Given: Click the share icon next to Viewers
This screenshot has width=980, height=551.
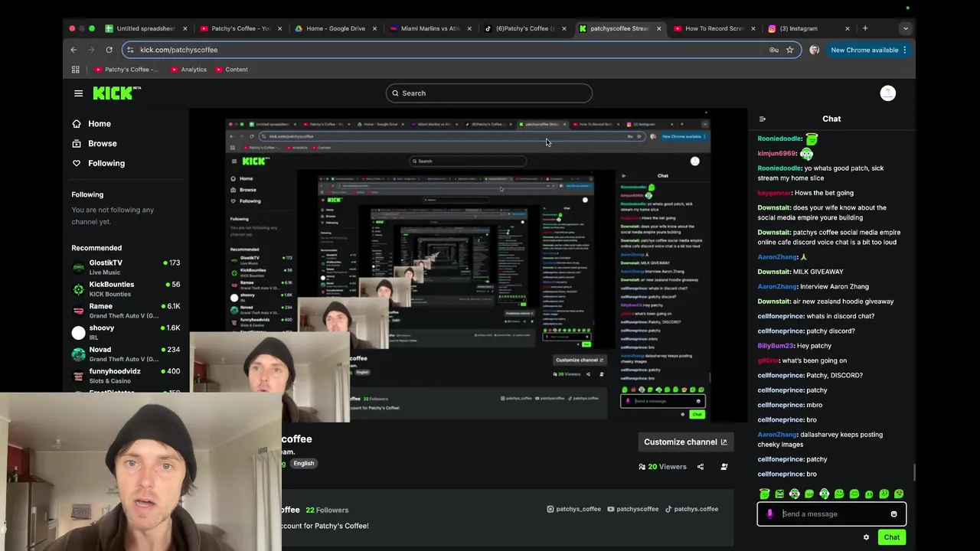Looking at the screenshot, I should tap(700, 467).
